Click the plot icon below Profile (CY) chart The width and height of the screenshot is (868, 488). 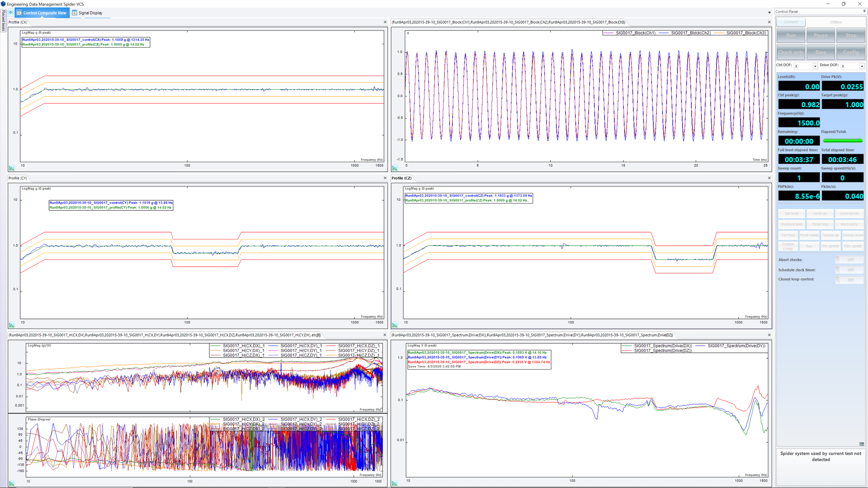pyautogui.click(x=12, y=324)
